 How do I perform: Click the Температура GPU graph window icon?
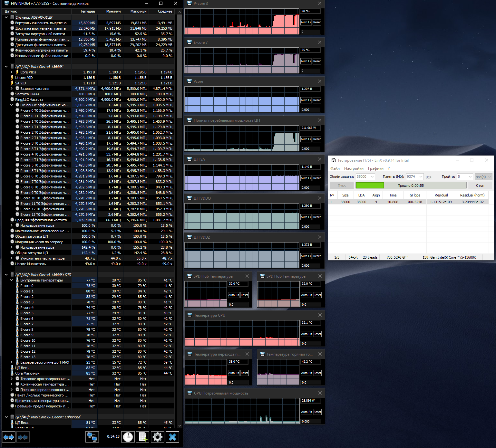click(x=190, y=315)
